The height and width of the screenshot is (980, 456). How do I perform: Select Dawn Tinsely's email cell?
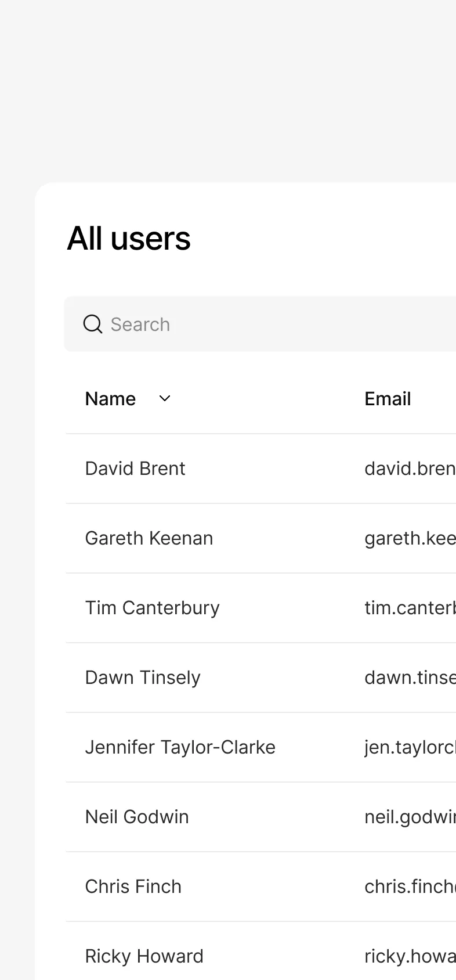pos(410,678)
